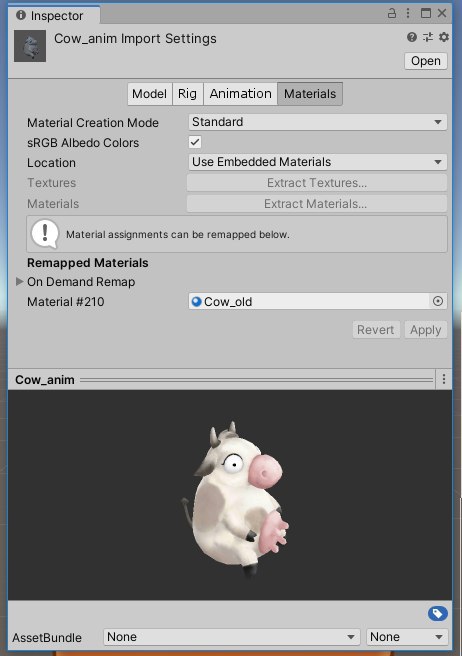The width and height of the screenshot is (462, 656).
Task: Open the AssetBundle name dropdown
Action: [x=231, y=637]
